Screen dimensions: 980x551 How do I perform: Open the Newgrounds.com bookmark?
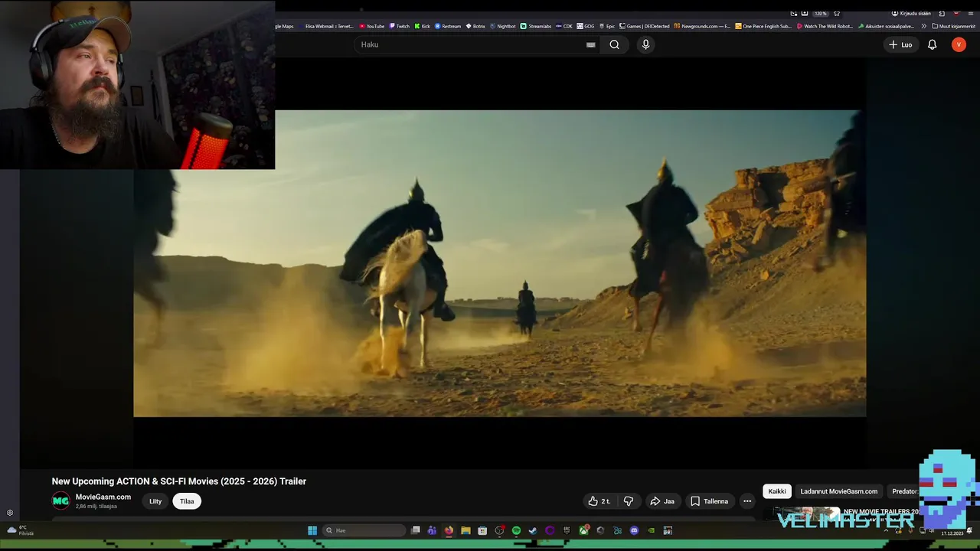click(x=702, y=26)
